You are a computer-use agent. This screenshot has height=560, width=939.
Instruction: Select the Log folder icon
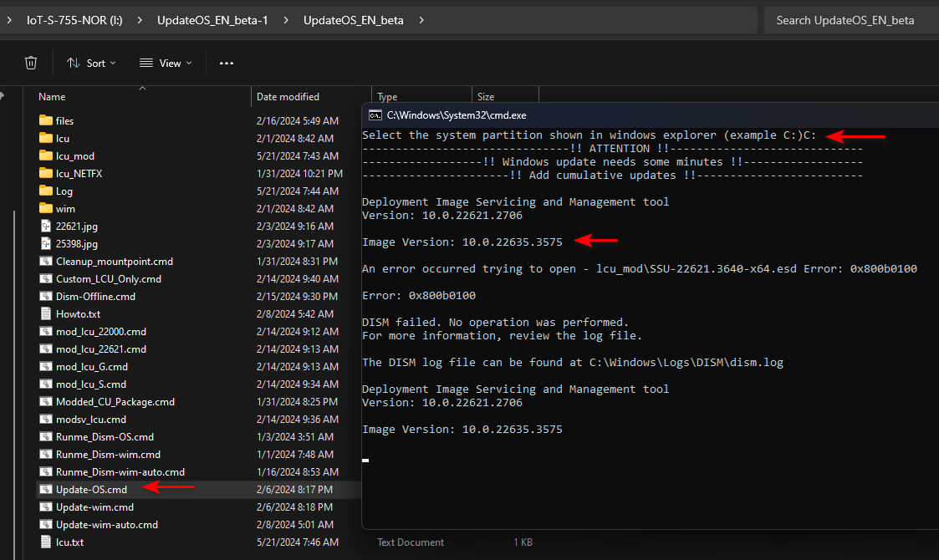[x=45, y=191]
